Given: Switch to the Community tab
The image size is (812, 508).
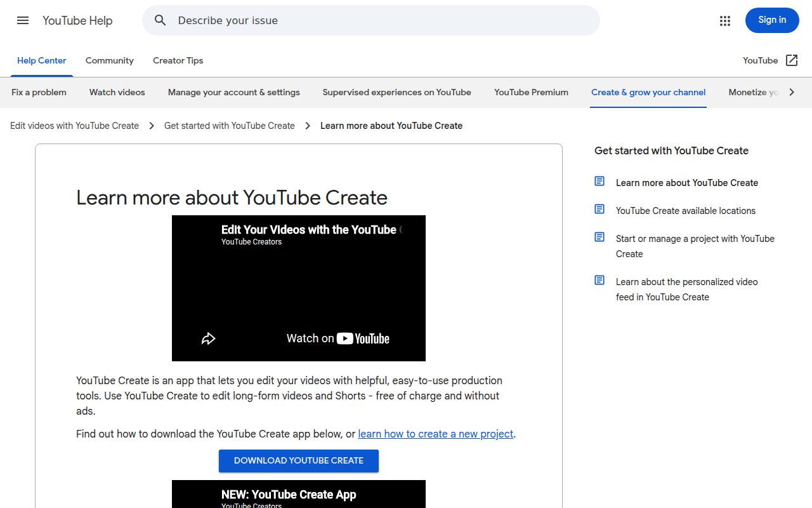Looking at the screenshot, I should click(x=110, y=60).
